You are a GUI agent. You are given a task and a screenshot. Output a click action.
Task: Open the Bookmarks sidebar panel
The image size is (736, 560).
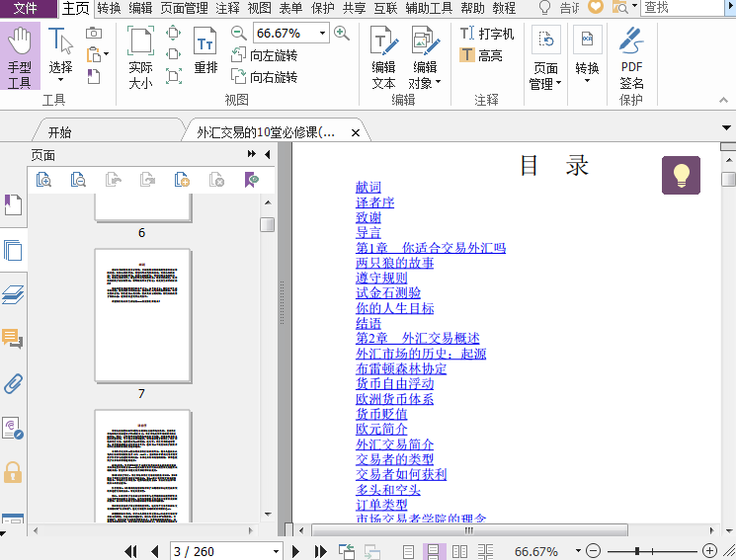[x=13, y=204]
